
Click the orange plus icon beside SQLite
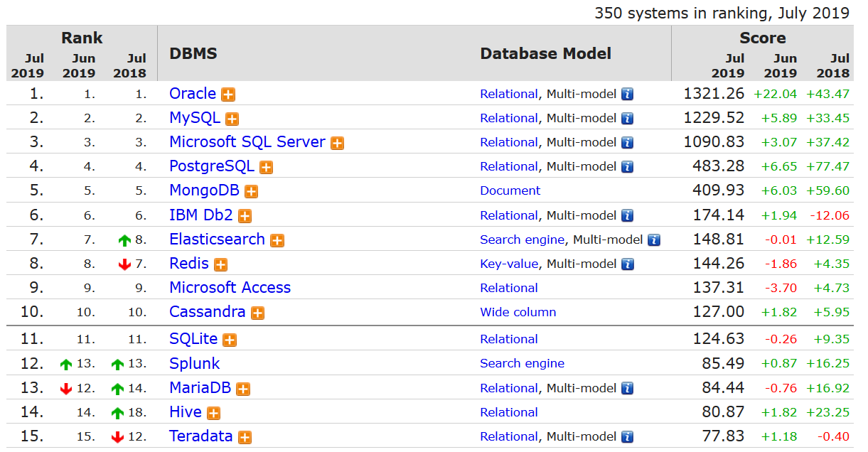point(230,340)
